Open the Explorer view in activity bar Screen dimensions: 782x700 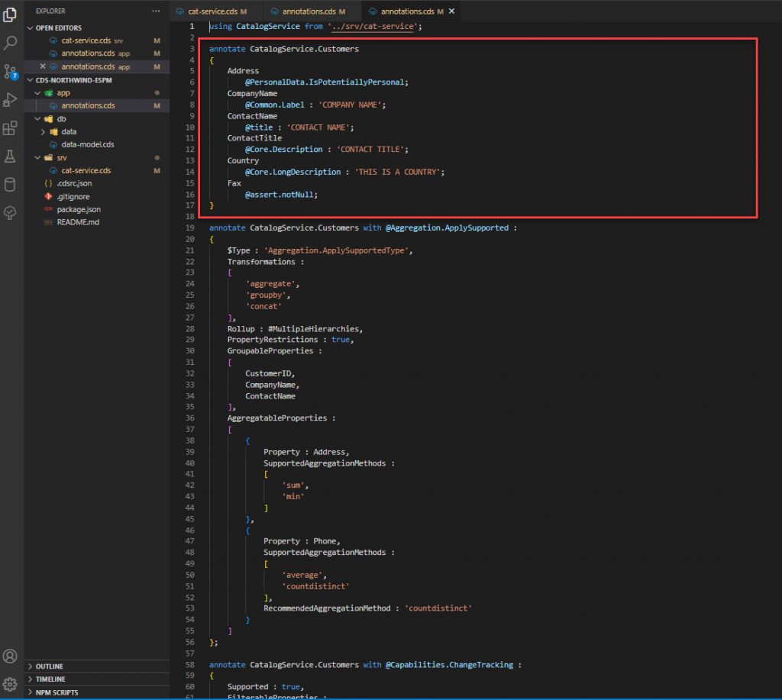(10, 15)
